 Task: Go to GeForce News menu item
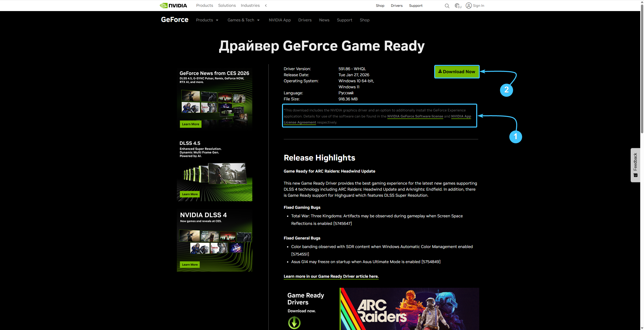[x=324, y=20]
